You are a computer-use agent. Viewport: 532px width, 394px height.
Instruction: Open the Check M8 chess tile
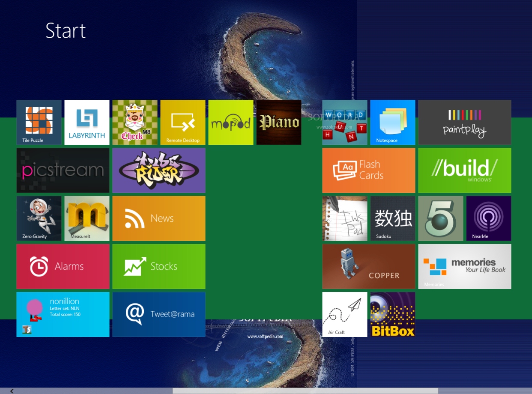pyautogui.click(x=135, y=122)
